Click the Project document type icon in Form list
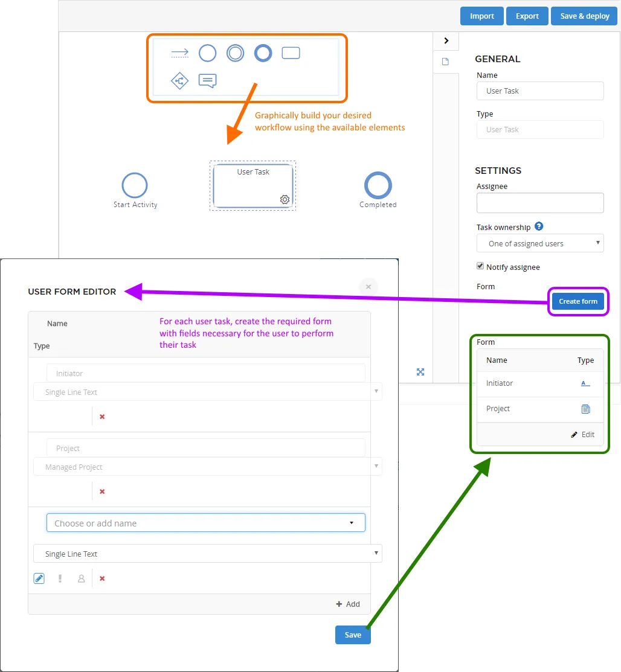This screenshot has height=672, width=621. (x=585, y=409)
